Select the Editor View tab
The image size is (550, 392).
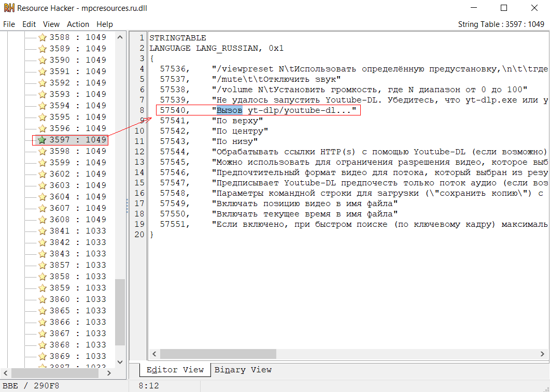point(175,370)
